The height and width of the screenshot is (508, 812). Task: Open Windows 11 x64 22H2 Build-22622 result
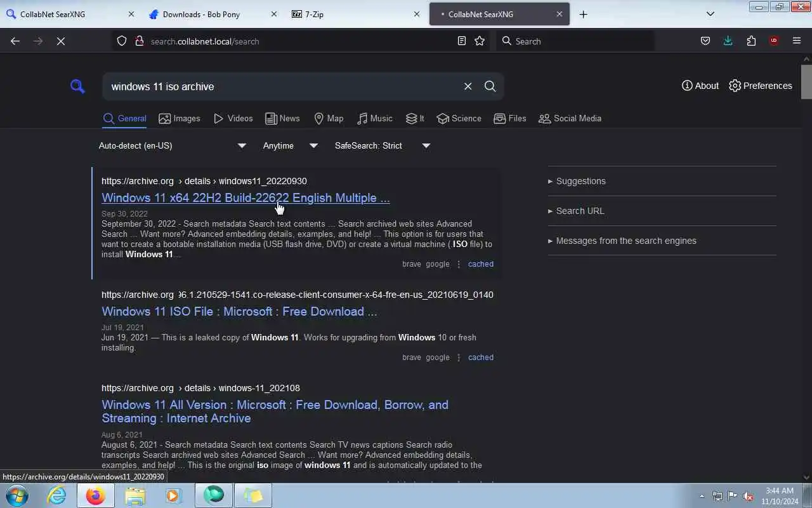pyautogui.click(x=246, y=197)
